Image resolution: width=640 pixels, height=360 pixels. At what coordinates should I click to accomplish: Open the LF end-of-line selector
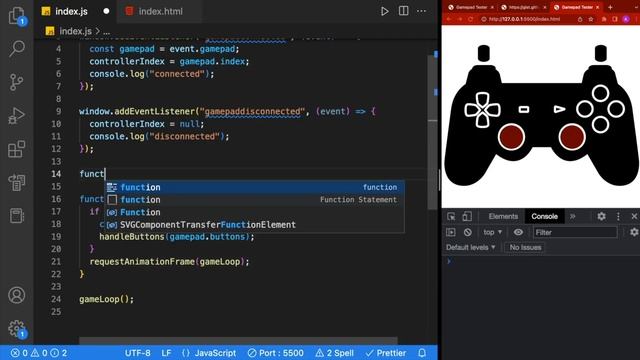click(x=166, y=353)
